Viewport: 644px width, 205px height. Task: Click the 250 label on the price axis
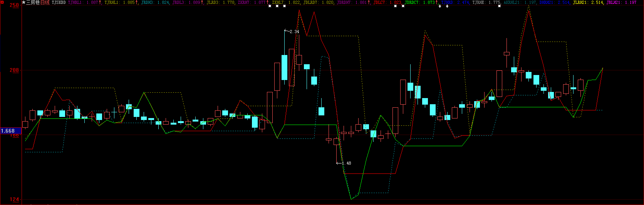(14, 5)
